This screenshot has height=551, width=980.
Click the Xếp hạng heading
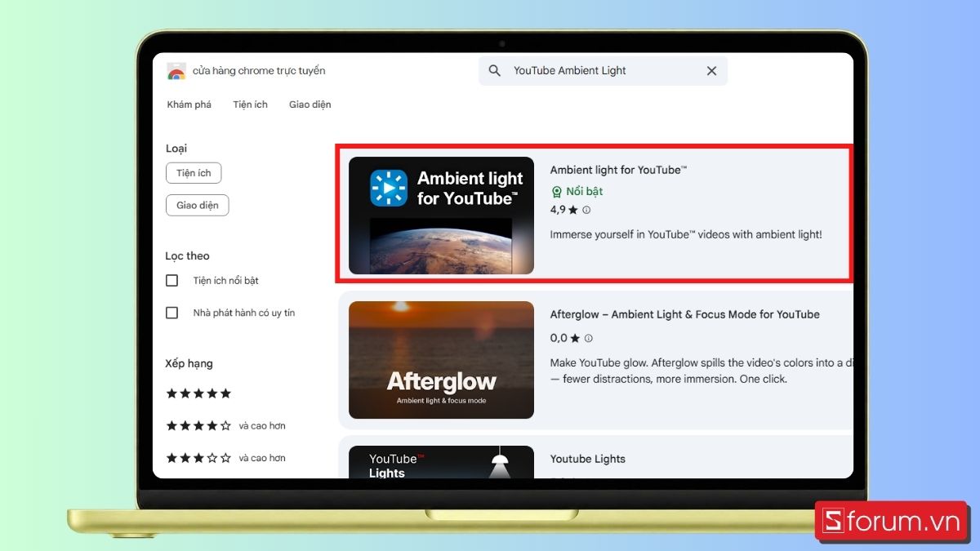click(x=189, y=364)
